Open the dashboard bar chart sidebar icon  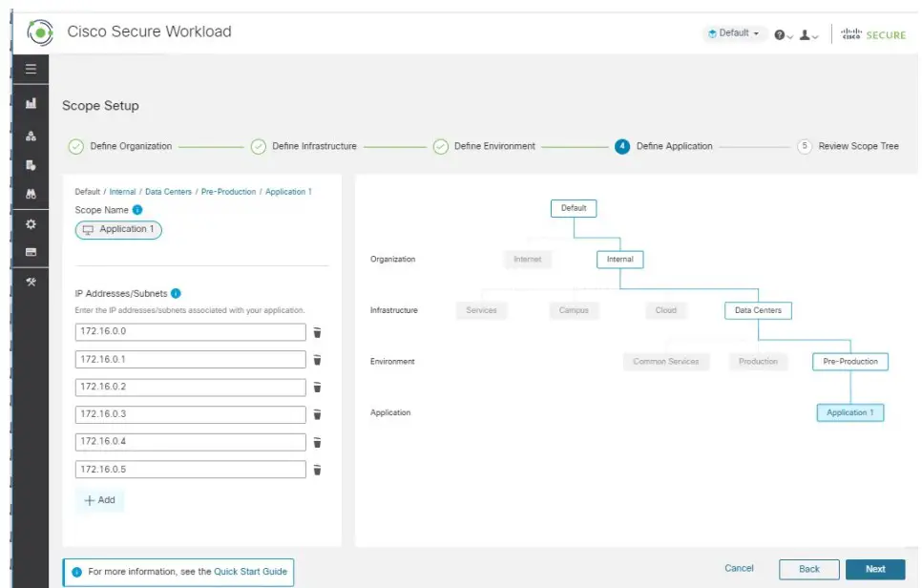point(31,103)
